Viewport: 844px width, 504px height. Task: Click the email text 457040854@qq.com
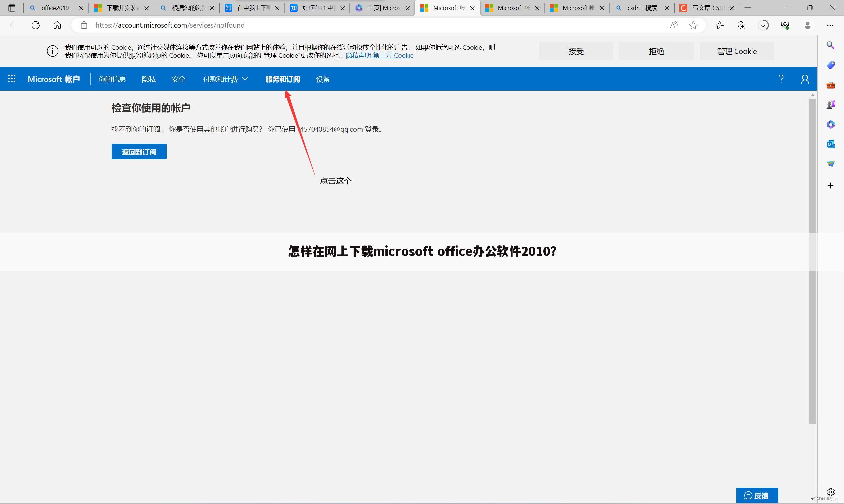click(331, 129)
